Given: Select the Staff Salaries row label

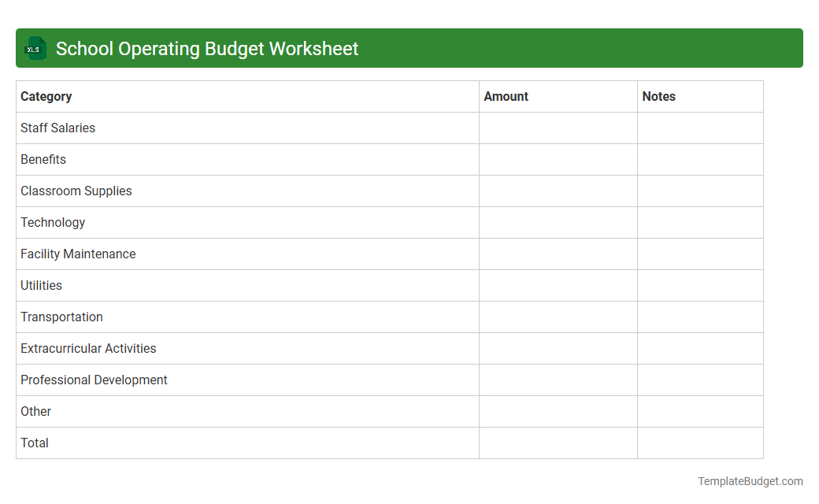Looking at the screenshot, I should pos(57,128).
